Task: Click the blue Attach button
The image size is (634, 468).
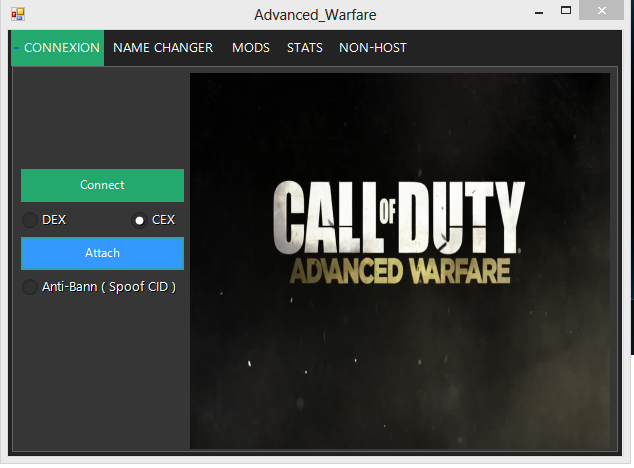Action: pyautogui.click(x=102, y=253)
